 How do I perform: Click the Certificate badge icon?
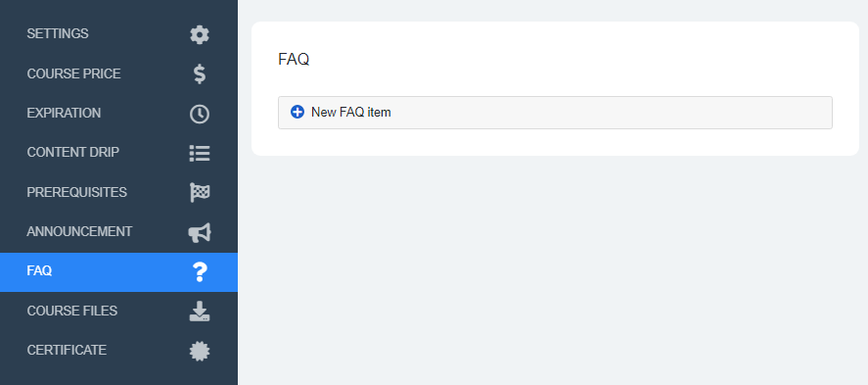click(200, 351)
